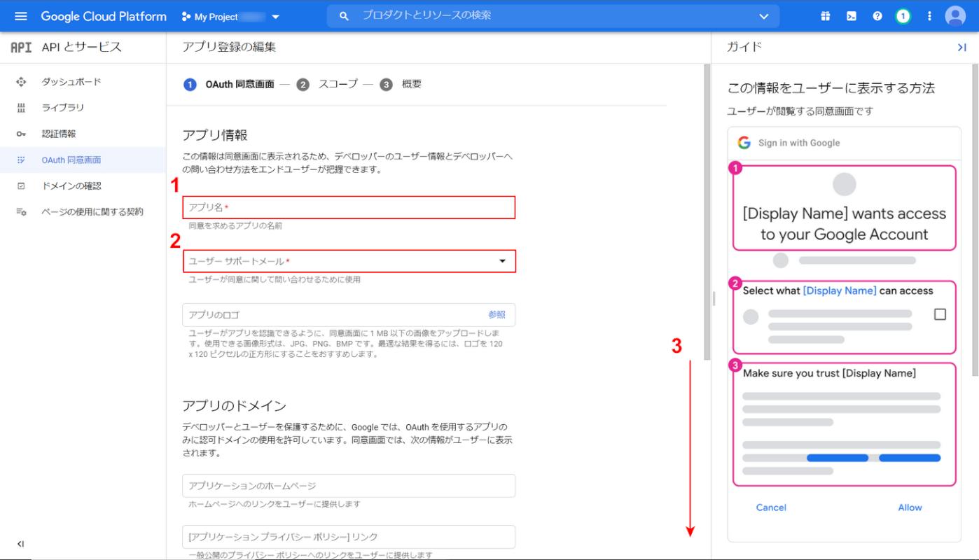Click the Sign in with Google text
979x560 pixels.
coord(799,143)
